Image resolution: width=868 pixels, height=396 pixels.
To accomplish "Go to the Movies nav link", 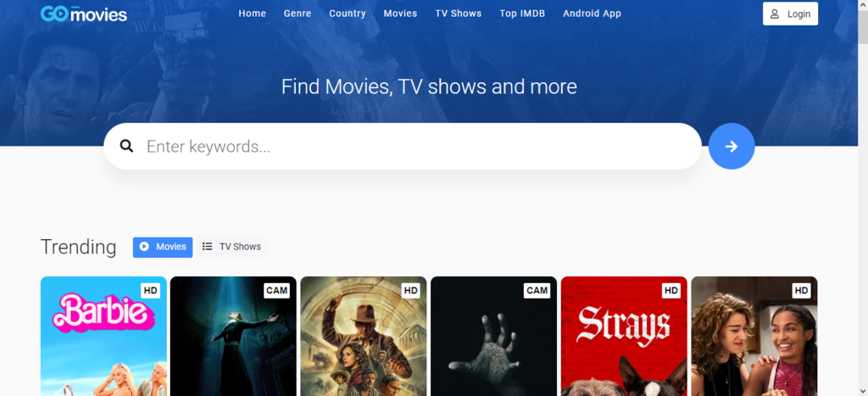I will coord(400,14).
